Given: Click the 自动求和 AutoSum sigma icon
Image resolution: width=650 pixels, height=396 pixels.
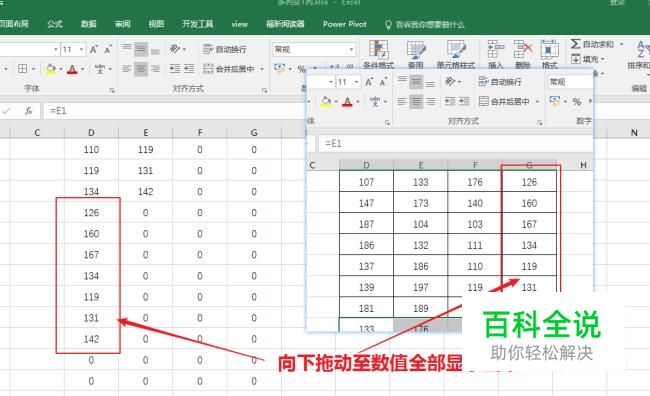Looking at the screenshot, I should point(575,44).
